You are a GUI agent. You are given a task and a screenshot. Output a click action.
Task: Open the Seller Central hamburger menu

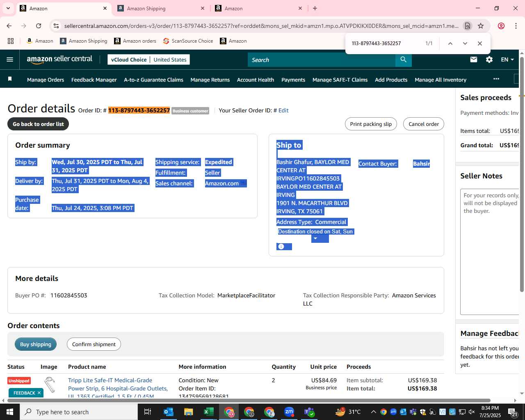[x=10, y=59]
